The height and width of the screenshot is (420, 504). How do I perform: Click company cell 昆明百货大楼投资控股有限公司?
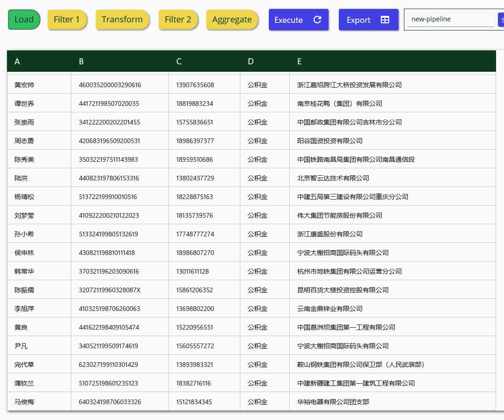[x=392, y=289]
